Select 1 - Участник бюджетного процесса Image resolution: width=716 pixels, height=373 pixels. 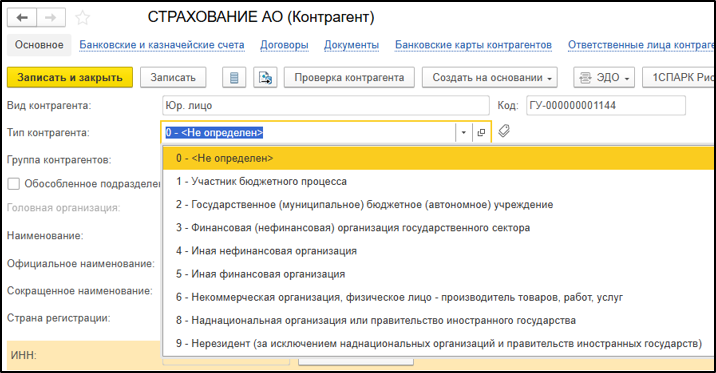click(x=438, y=181)
